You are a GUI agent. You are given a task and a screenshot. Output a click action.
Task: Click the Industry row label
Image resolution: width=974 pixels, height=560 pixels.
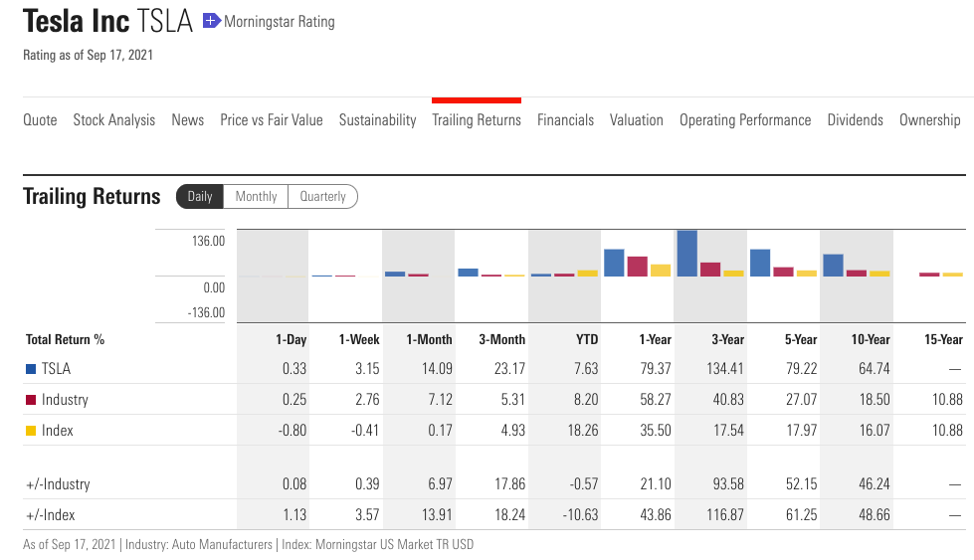point(65,400)
